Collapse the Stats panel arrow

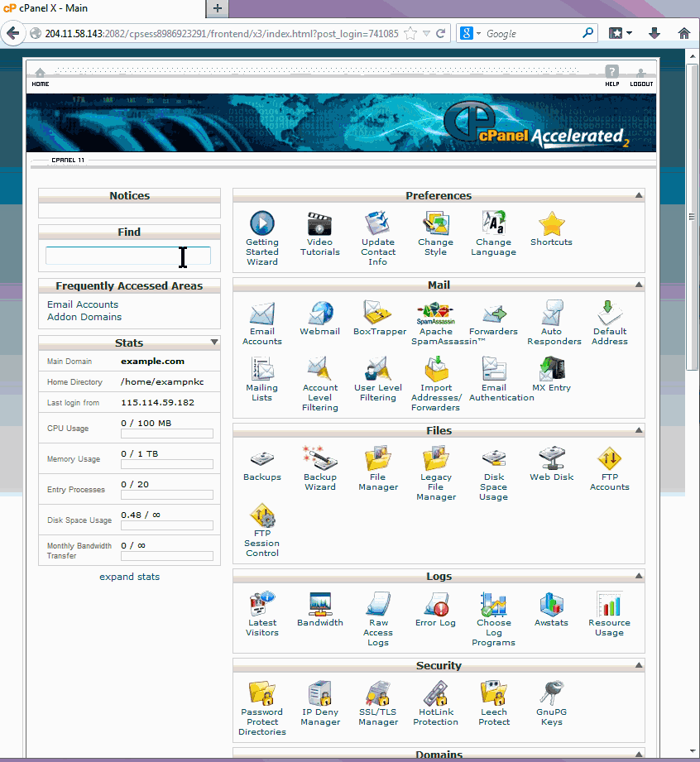click(214, 343)
